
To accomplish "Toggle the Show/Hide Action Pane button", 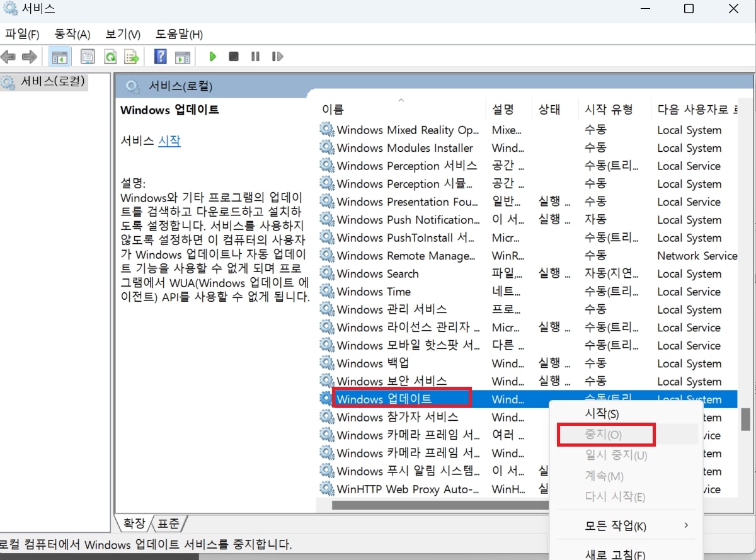I will pyautogui.click(x=183, y=57).
